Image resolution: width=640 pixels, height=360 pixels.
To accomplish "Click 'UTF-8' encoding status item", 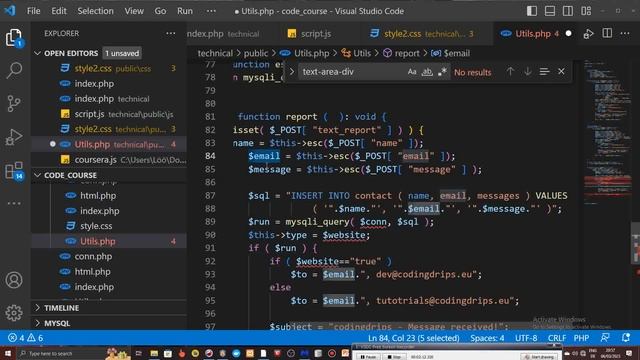I will click(526, 338).
